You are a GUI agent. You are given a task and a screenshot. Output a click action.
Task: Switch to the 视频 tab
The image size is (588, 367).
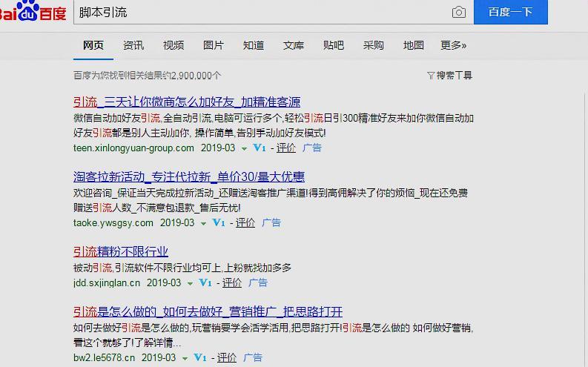[x=174, y=45]
